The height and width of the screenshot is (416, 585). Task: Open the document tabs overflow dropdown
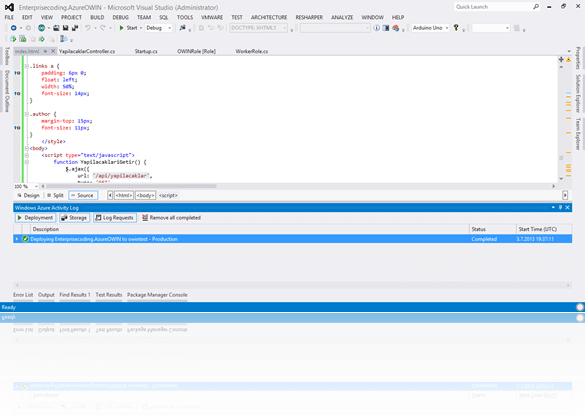click(569, 51)
